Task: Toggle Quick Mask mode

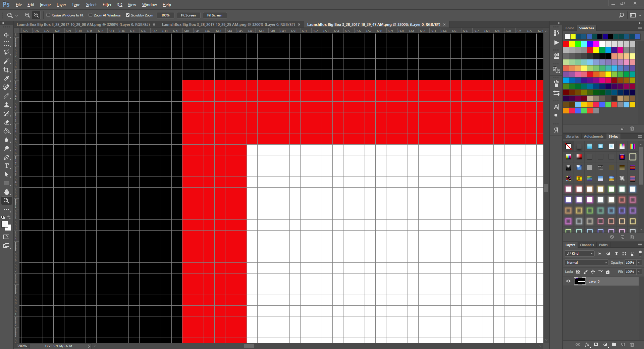Action: click(6, 237)
